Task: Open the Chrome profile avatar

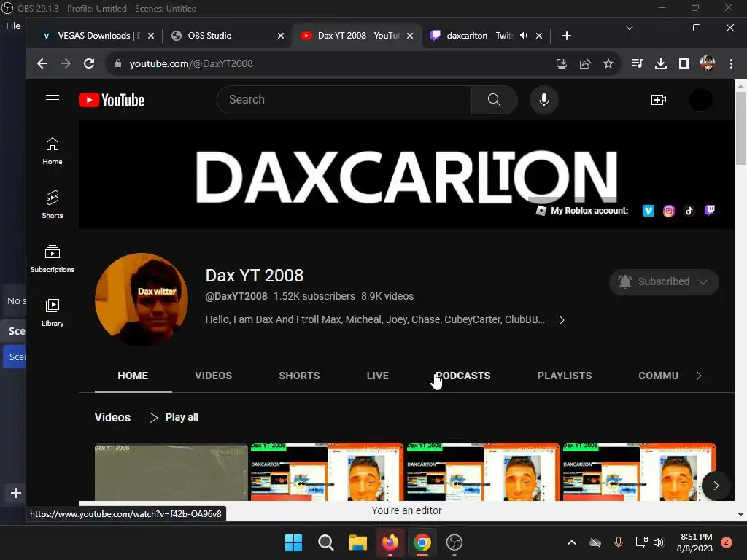Action: click(x=708, y=63)
